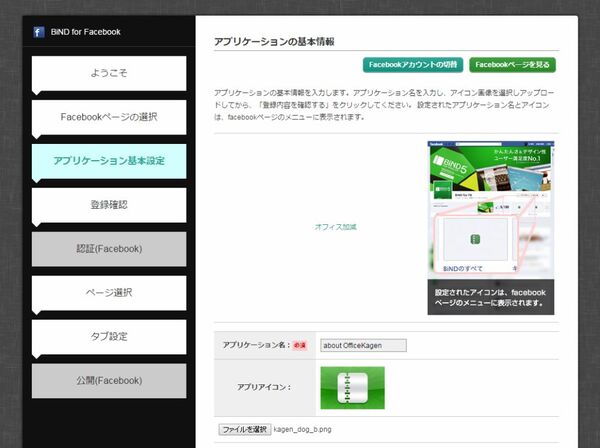Open the ようこそ step
The width and height of the screenshot is (600, 448).
(x=109, y=73)
